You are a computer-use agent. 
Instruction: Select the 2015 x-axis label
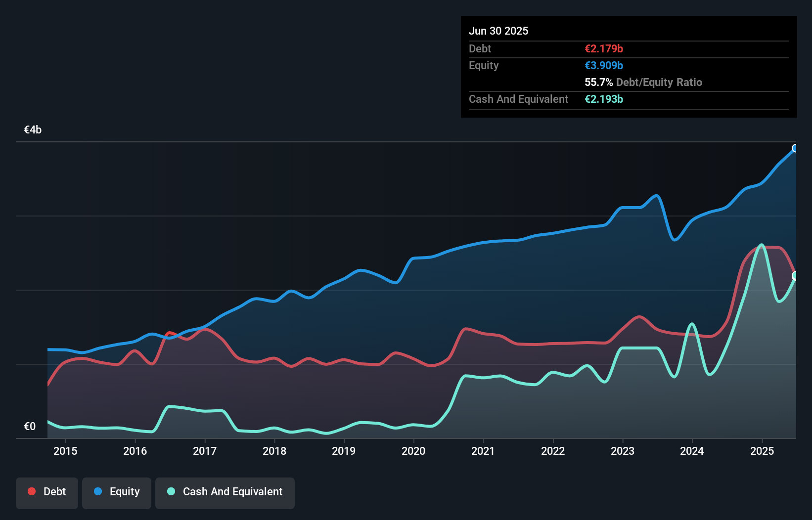65,451
